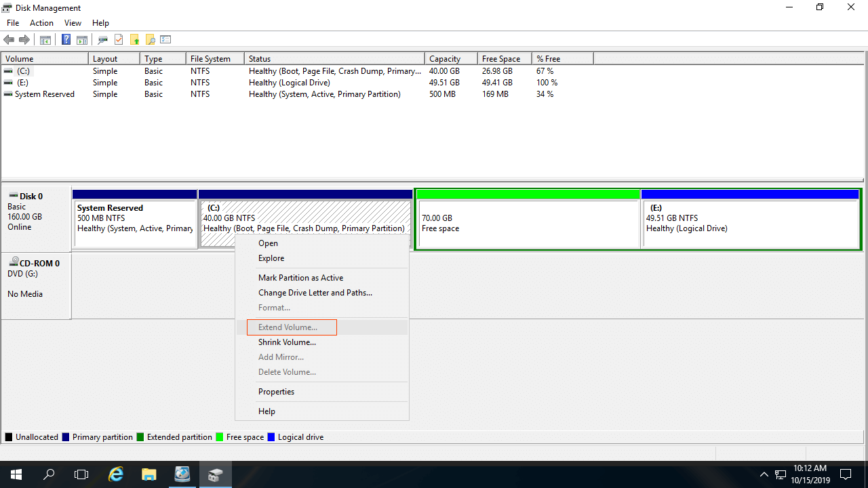Click the page with red checkmark toolbar icon
Viewport: 868px width, 488px height.
tap(119, 40)
